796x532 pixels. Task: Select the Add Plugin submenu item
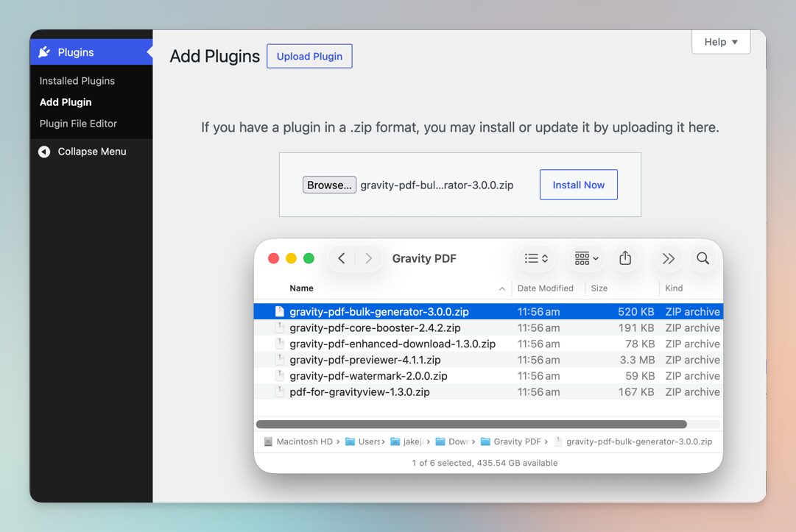[x=66, y=102]
